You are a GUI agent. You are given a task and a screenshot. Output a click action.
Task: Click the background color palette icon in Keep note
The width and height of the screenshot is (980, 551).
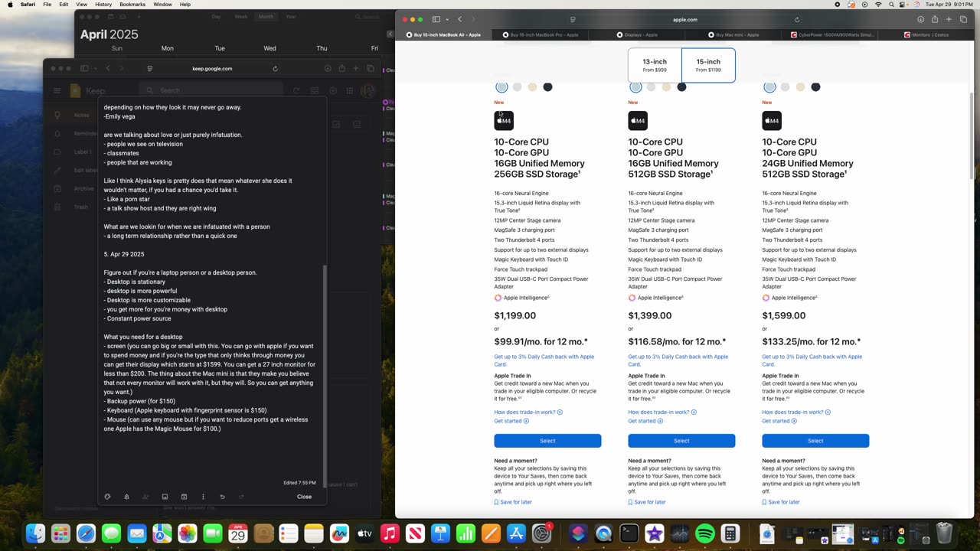[107, 497]
